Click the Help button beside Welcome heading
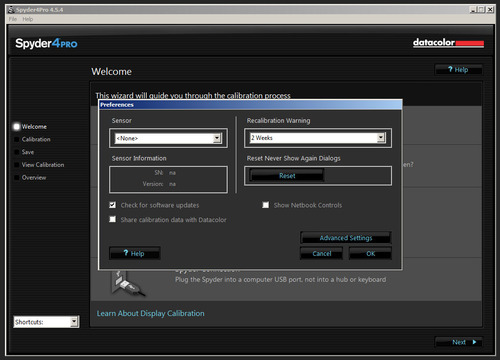Screen dimensions: 500x360 [459, 70]
